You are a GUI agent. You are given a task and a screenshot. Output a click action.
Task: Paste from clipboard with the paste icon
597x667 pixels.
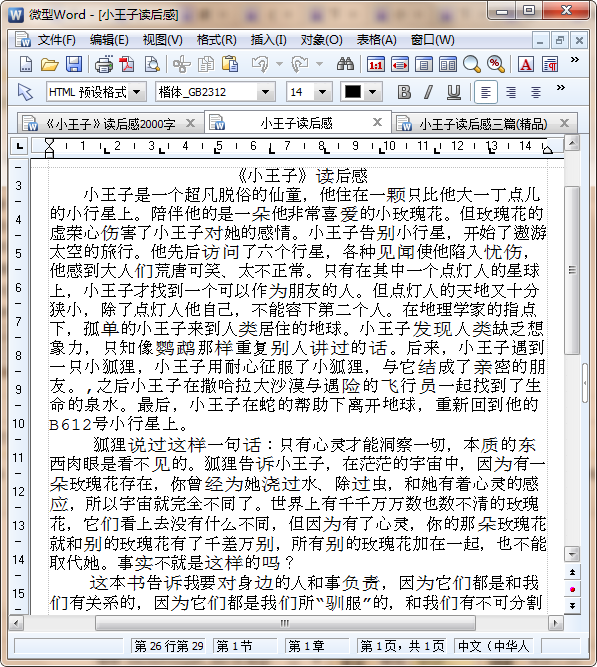[x=230, y=64]
